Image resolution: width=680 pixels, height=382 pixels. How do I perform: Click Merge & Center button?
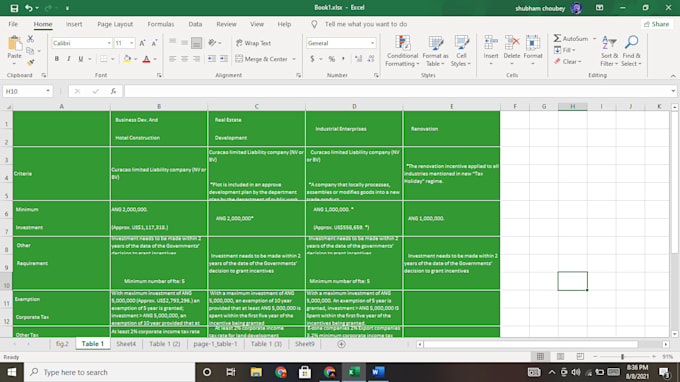[262, 59]
